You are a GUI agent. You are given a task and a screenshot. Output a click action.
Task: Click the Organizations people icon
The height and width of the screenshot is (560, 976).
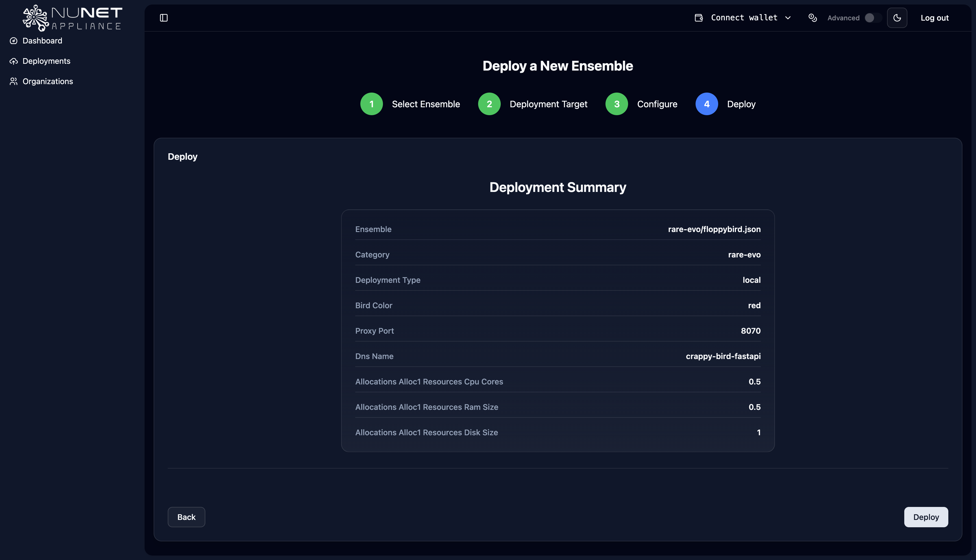click(x=14, y=81)
